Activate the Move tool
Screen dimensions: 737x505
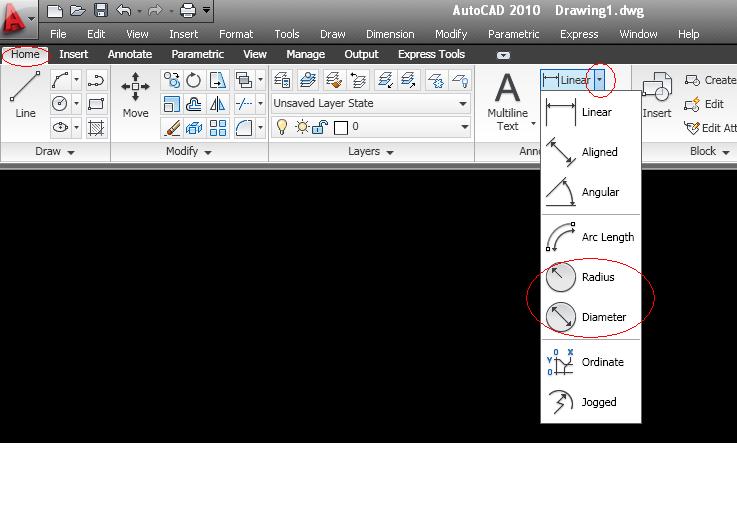(x=135, y=95)
